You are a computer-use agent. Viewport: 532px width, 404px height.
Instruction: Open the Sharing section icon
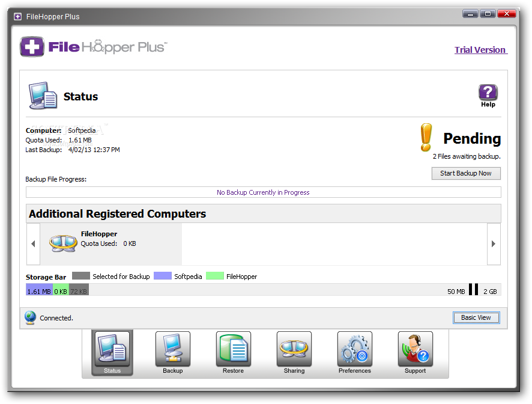[294, 349]
